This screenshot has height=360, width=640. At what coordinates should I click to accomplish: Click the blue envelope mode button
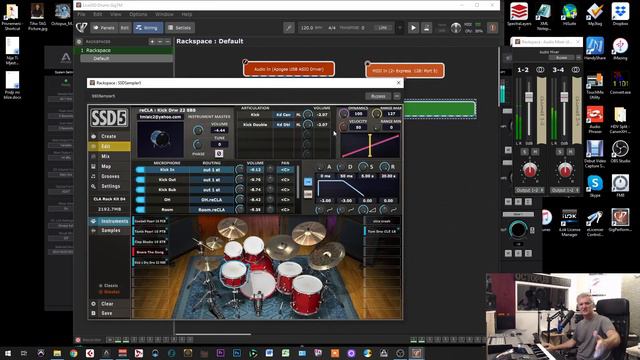tap(308, 182)
